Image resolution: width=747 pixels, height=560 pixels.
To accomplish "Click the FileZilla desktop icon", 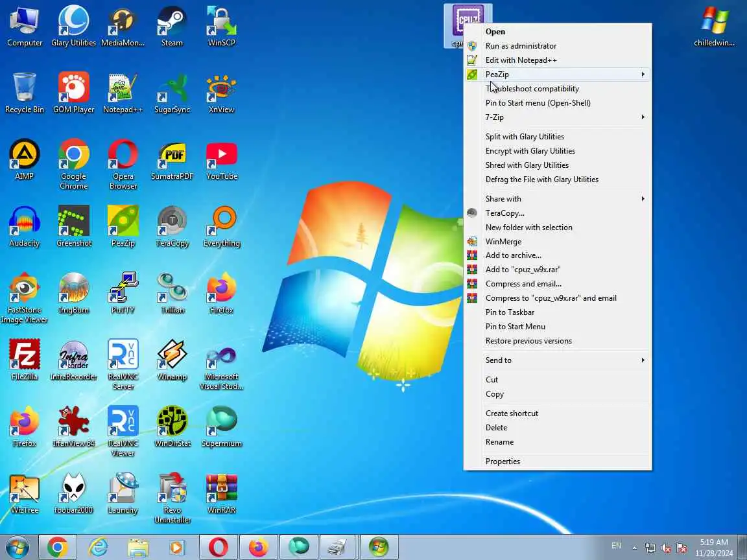I will tap(24, 360).
